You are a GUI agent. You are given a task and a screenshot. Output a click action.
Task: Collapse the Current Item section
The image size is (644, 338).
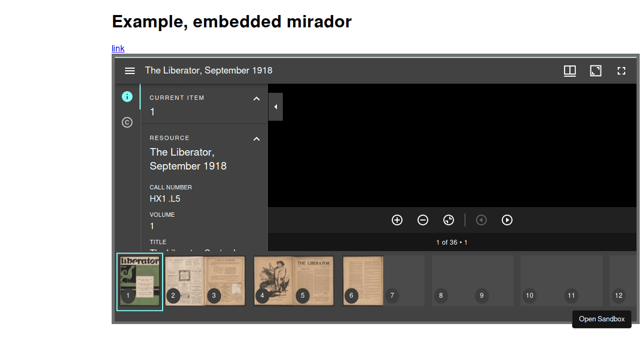click(x=257, y=98)
